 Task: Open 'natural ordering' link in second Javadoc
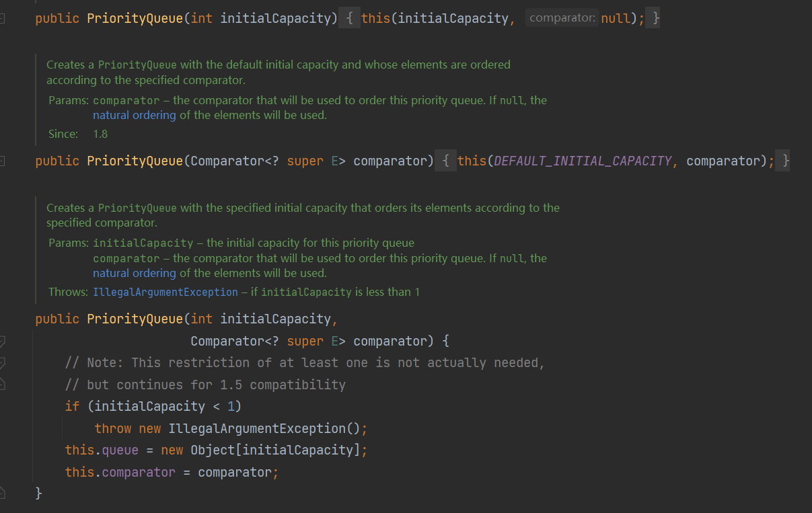(x=134, y=273)
